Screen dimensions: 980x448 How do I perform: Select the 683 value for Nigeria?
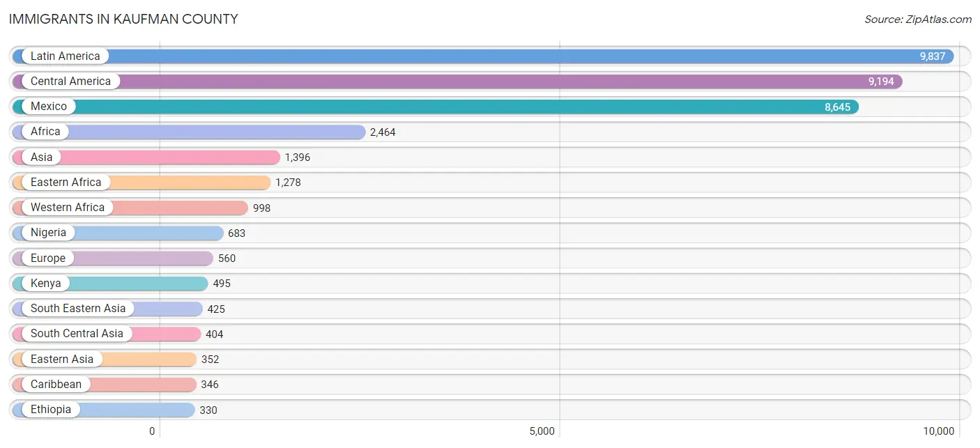tap(237, 233)
